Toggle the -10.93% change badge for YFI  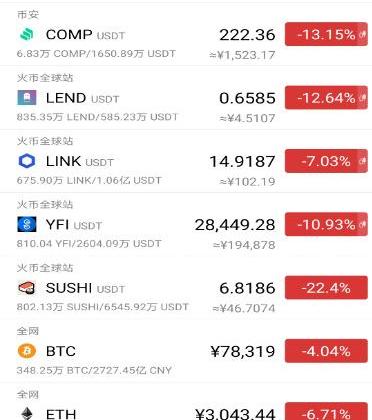pos(326,224)
